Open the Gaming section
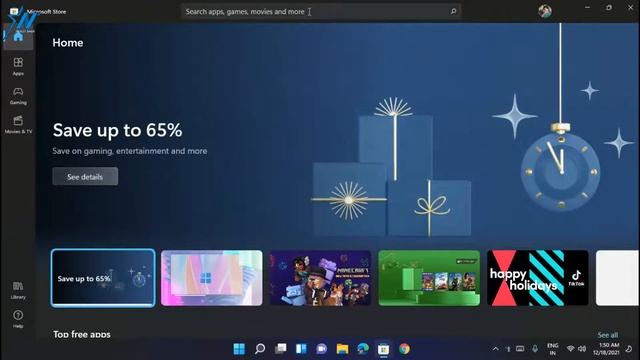The width and height of the screenshot is (640, 360). (18, 96)
